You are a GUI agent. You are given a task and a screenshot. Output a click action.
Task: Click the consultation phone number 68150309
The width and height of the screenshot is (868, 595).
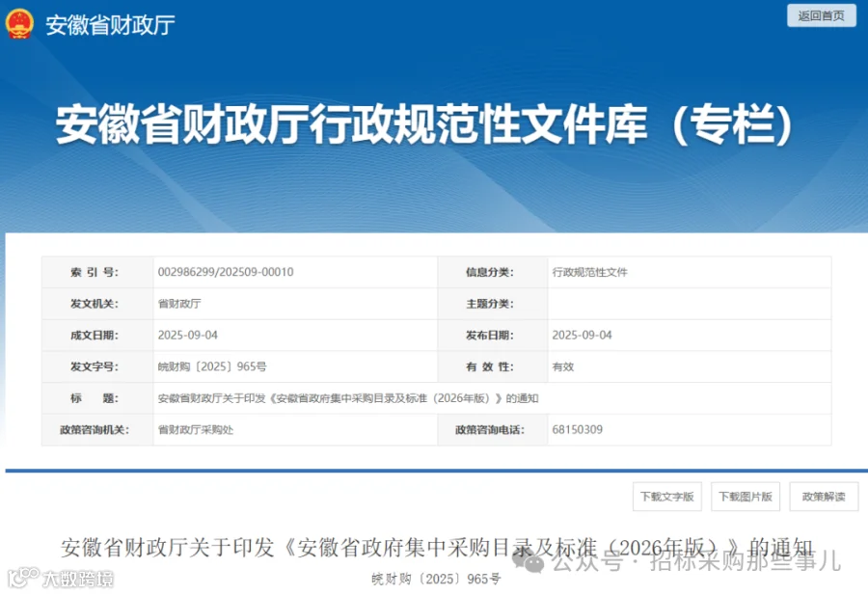578,429
